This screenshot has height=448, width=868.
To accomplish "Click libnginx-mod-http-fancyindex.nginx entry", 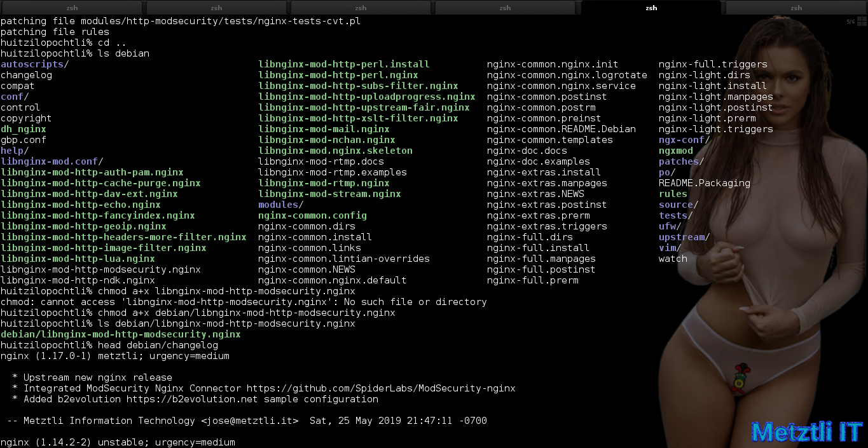I will (98, 215).
